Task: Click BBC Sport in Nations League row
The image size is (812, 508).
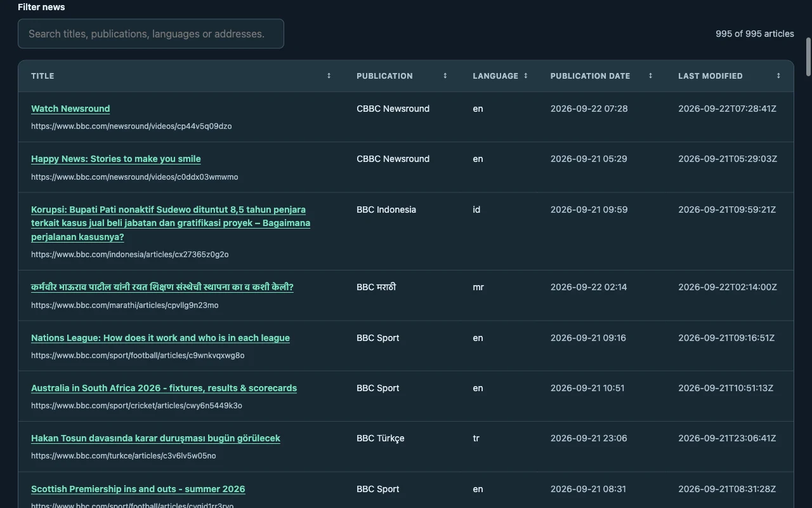Action: click(x=378, y=338)
